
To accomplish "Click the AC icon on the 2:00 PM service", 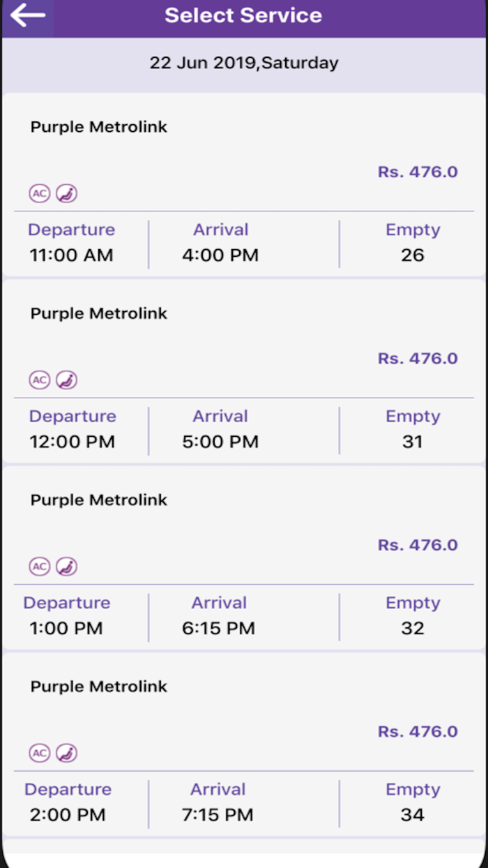I will click(40, 753).
